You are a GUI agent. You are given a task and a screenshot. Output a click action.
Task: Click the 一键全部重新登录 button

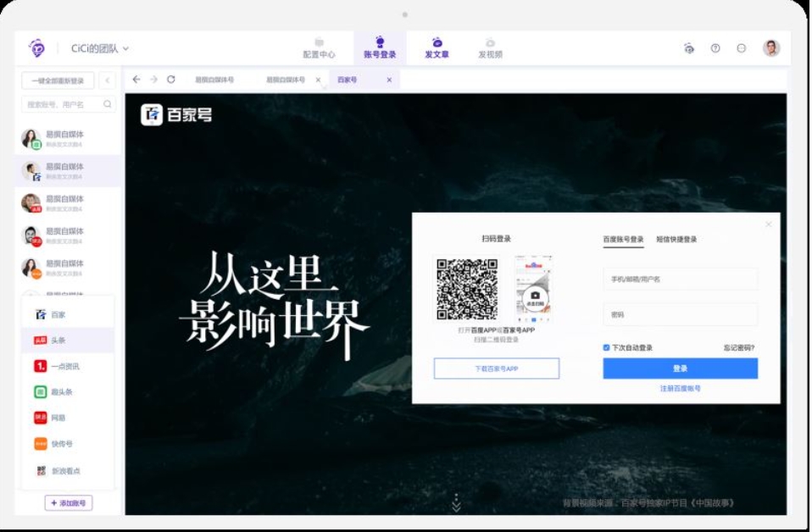[x=58, y=80]
